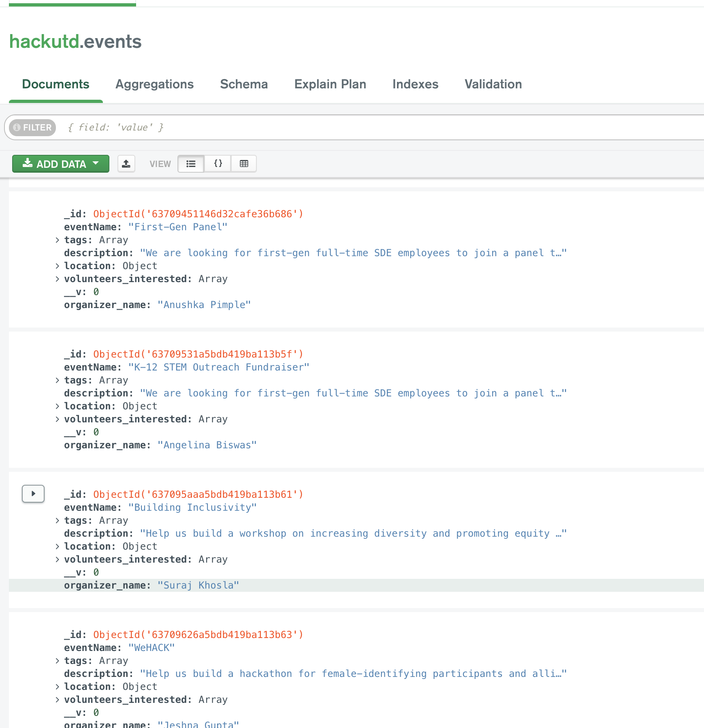Image resolution: width=704 pixels, height=728 pixels.
Task: Expand tags Array in First-Gen Panel document
Action: pyautogui.click(x=57, y=240)
